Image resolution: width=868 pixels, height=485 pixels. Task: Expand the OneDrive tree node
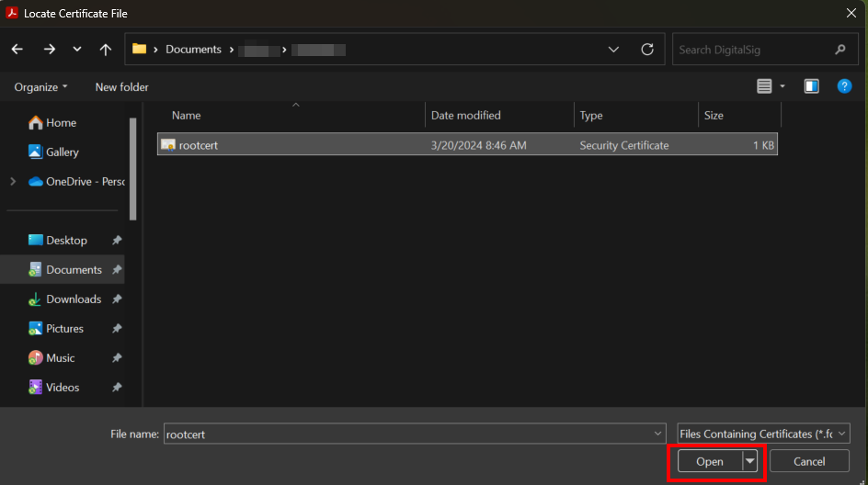click(13, 181)
